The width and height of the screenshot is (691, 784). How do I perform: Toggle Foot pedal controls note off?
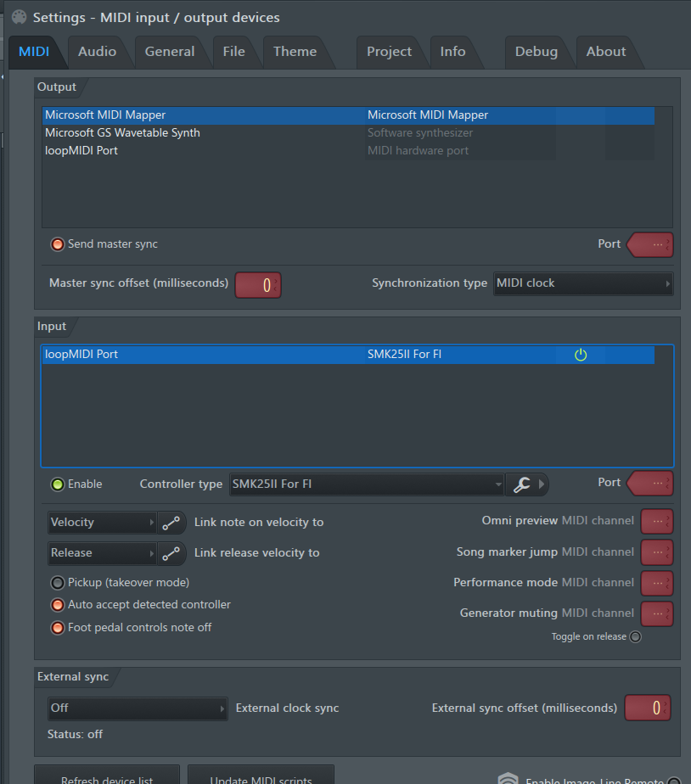tap(58, 628)
